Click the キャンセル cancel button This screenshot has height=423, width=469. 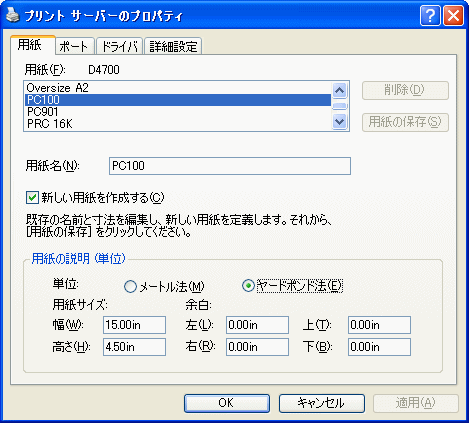(x=322, y=403)
